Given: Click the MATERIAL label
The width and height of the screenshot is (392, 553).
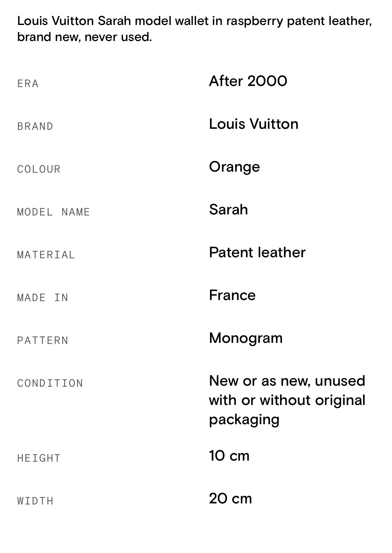Looking at the screenshot, I should point(46,255).
